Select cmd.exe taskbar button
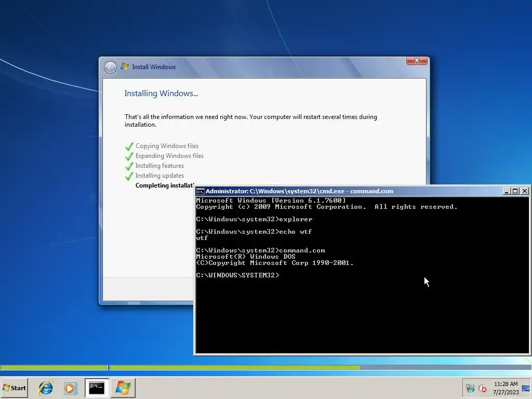This screenshot has height=399, width=532. (97, 388)
